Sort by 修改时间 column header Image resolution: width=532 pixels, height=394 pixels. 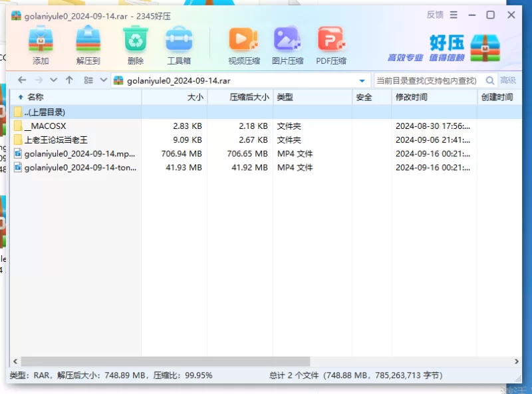pyautogui.click(x=434, y=97)
